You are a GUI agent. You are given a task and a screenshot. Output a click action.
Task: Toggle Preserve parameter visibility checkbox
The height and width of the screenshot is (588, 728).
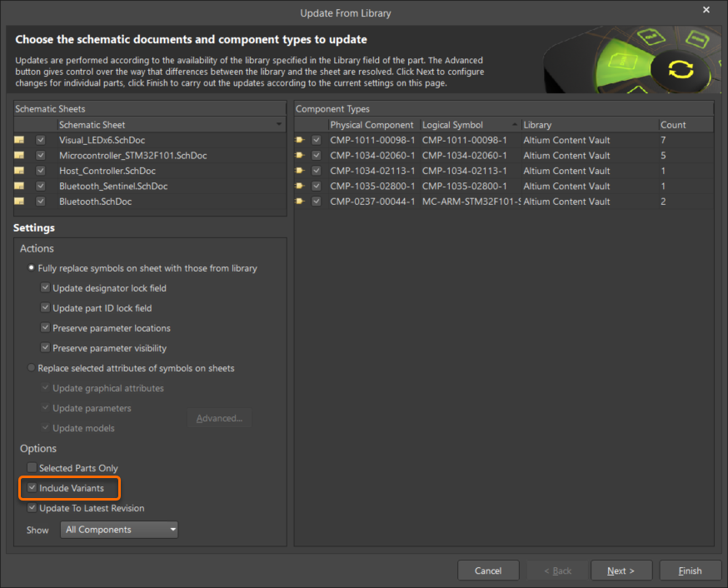point(45,347)
